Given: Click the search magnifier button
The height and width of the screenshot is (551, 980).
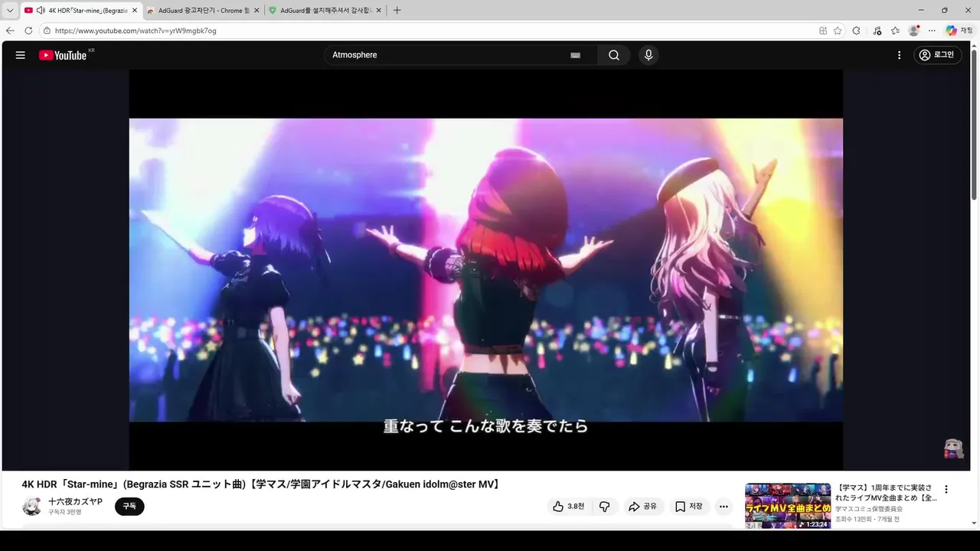Looking at the screenshot, I should point(614,55).
